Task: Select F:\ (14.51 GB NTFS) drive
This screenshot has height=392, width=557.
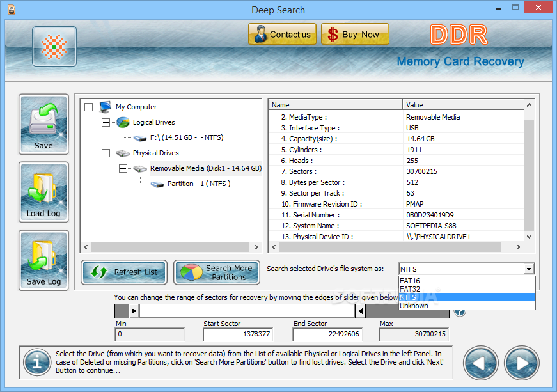Action: (187, 137)
